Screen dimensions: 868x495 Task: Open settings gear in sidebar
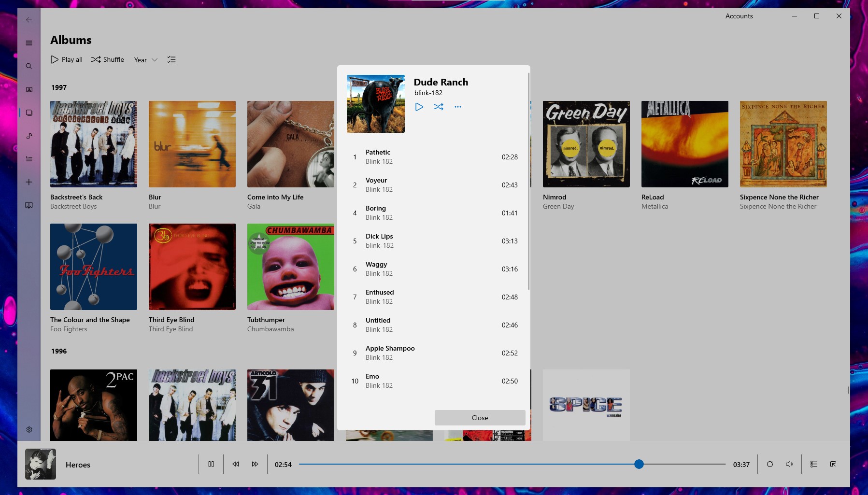tap(29, 429)
